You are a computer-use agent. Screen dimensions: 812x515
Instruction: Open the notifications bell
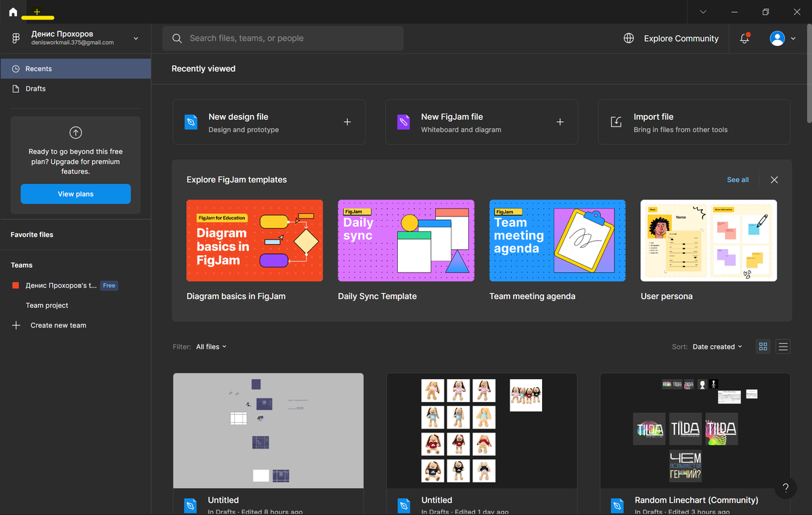click(x=744, y=39)
